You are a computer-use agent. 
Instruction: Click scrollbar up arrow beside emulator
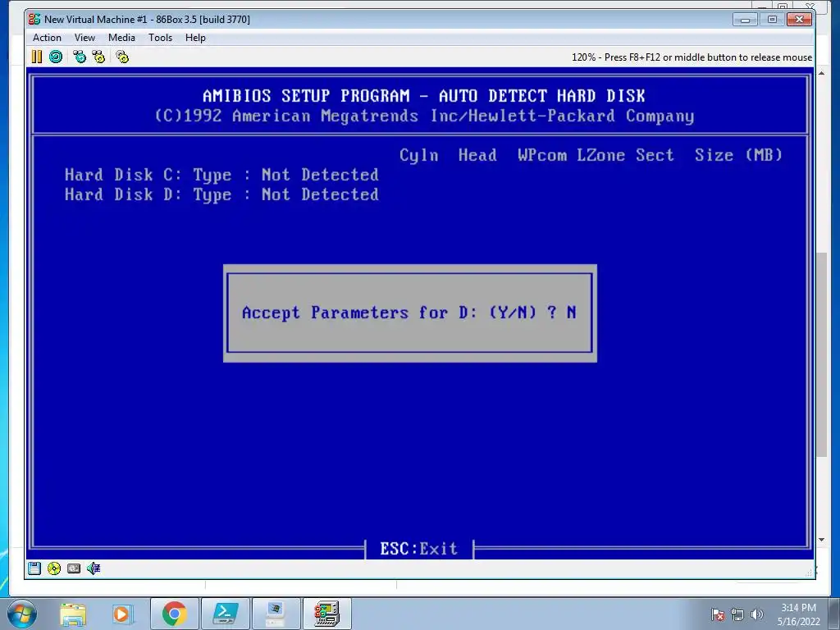click(x=822, y=73)
